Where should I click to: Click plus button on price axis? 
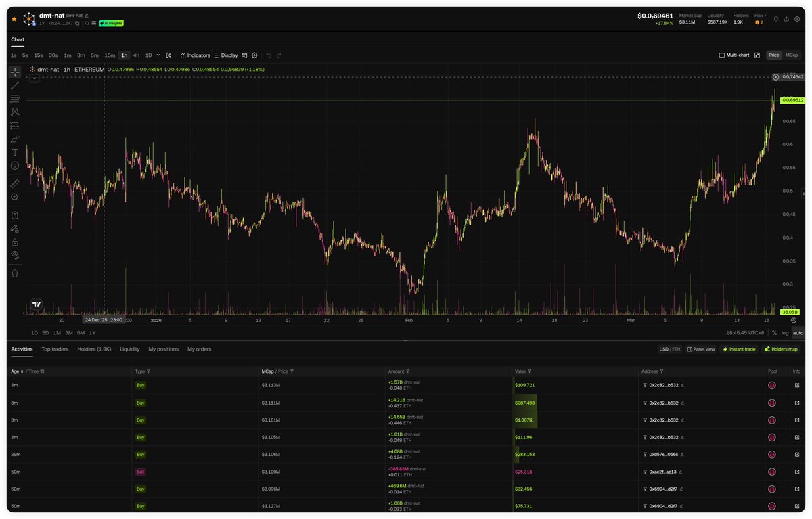775,77
